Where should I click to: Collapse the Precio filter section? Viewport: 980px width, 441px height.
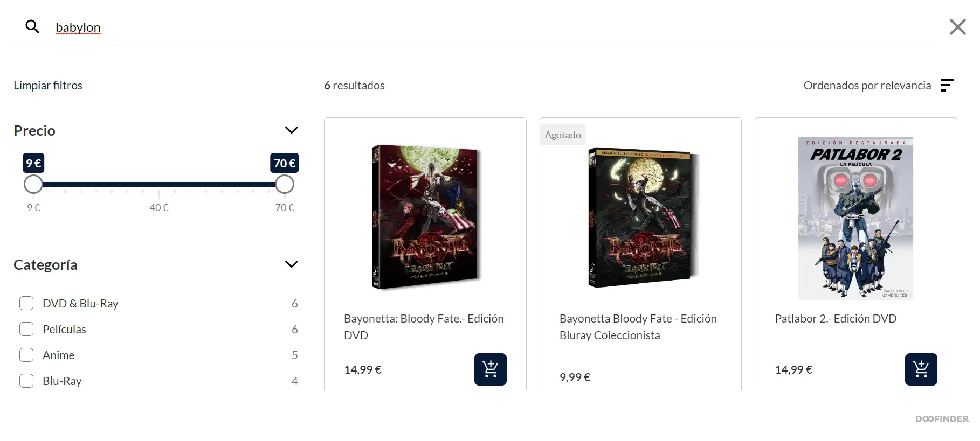pos(291,130)
